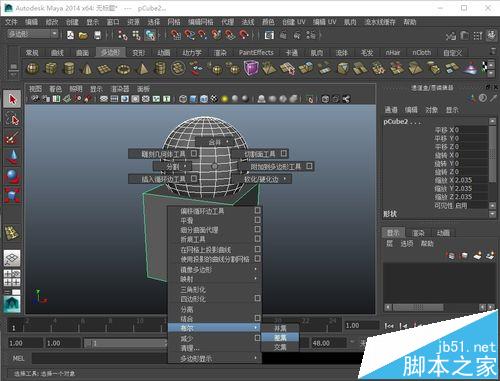Activate the Move tool in toolbox
This screenshot has width=500, height=381.
point(12,157)
